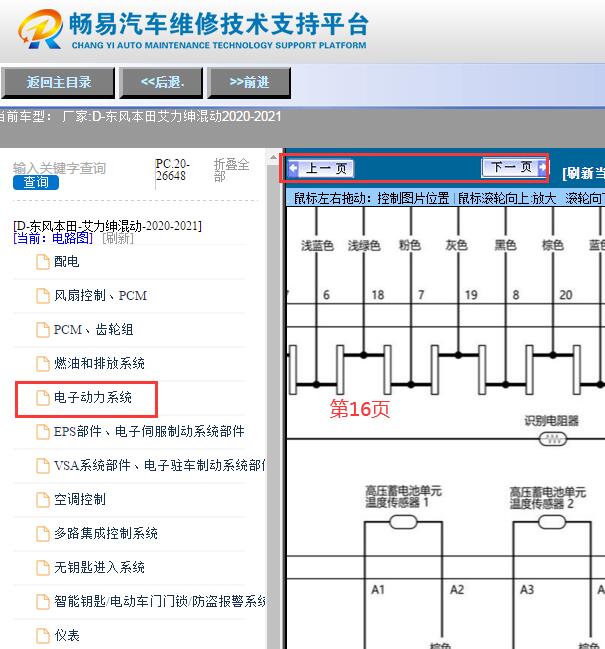Click the 浅绿色 wire label
Screen dimensions: 605x649
[x=364, y=245]
